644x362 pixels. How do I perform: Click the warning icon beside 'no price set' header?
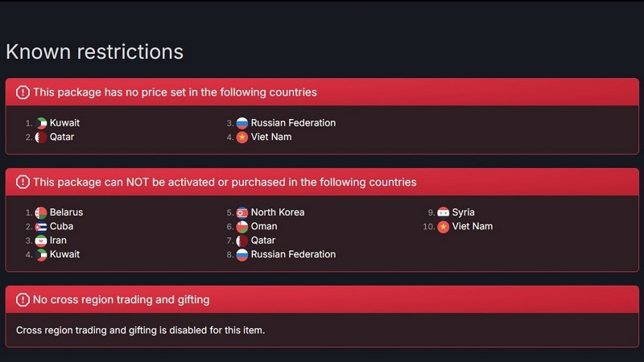tap(23, 93)
